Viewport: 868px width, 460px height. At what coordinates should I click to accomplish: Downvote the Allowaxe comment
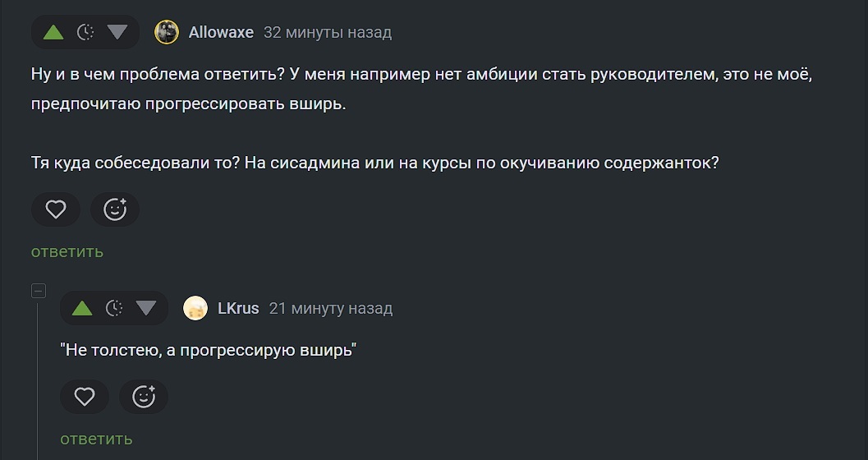point(117,33)
